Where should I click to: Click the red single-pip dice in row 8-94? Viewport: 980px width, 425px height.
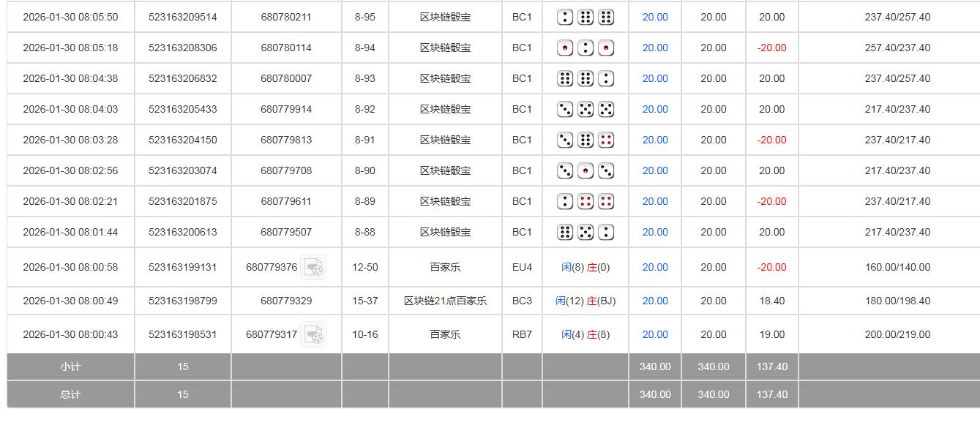[x=564, y=48]
